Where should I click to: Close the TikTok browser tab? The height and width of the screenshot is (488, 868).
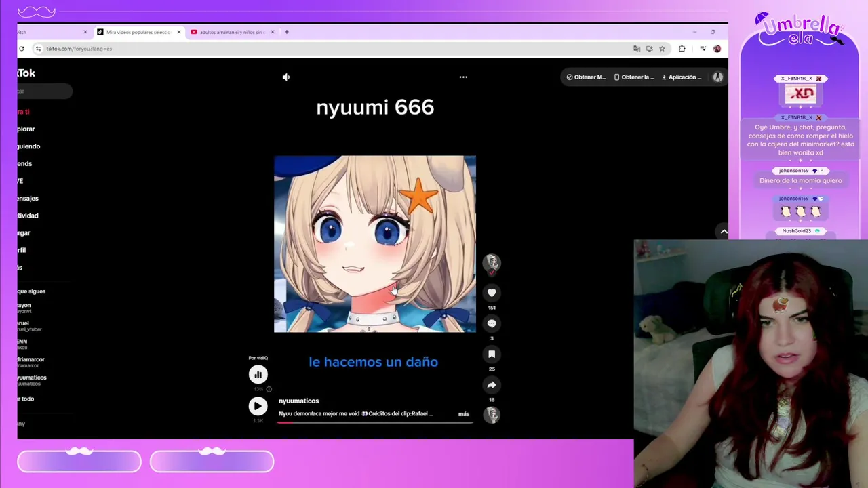[x=179, y=32]
